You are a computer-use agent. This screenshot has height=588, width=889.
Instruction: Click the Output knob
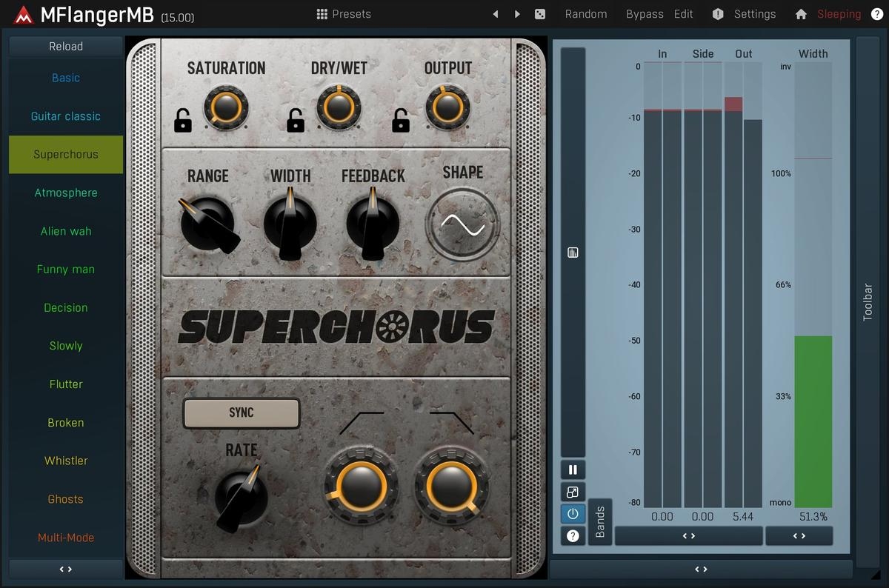click(447, 107)
